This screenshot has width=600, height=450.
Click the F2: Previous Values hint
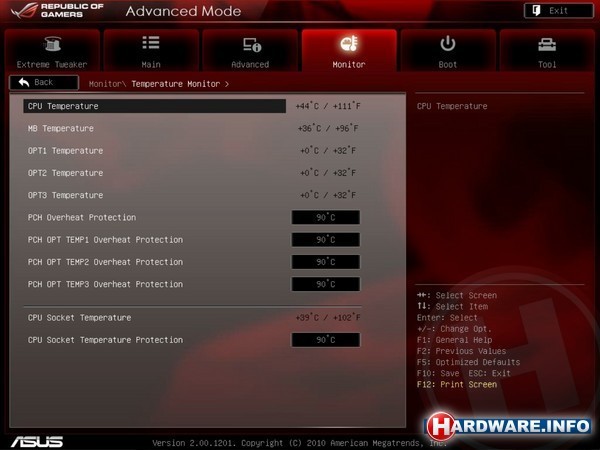click(461, 351)
